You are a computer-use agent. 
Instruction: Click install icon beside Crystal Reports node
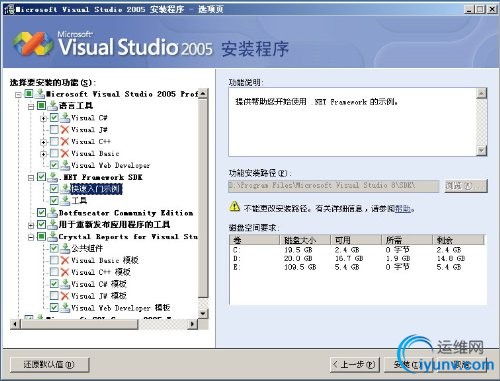(x=53, y=236)
